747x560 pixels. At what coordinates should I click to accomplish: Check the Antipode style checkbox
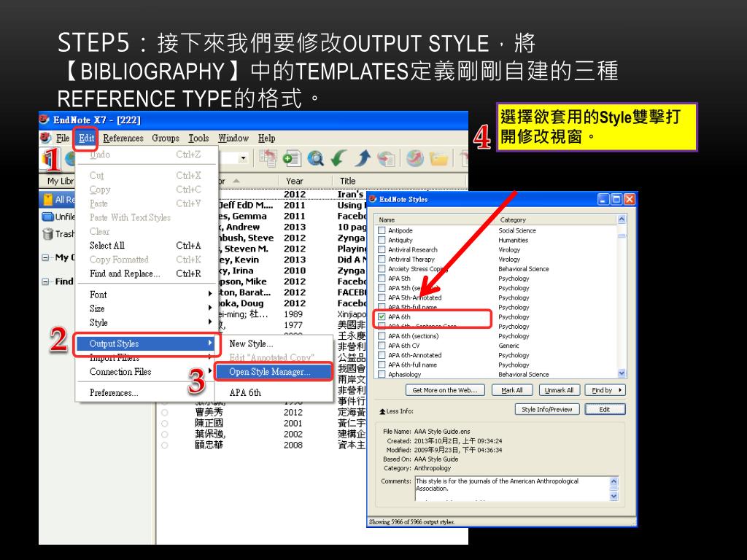tap(382, 230)
